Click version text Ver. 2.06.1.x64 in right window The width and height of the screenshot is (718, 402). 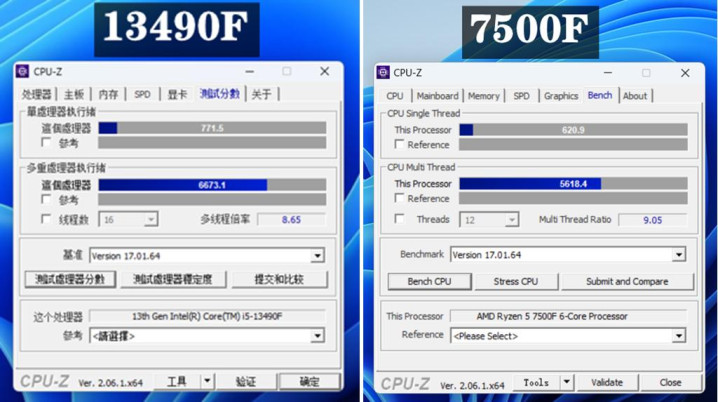click(472, 386)
